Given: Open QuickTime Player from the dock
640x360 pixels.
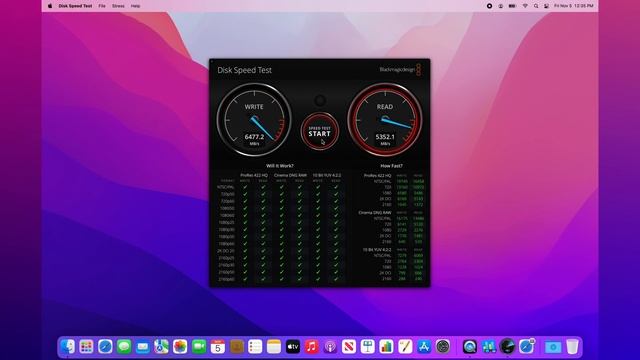Looking at the screenshot, I should tap(469, 347).
